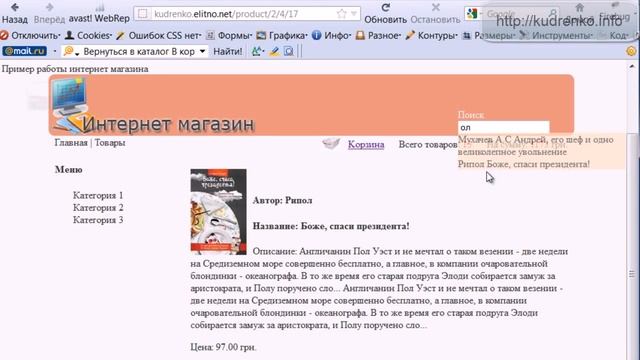The width and height of the screenshot is (640, 360).
Task: Click the 'Интернет магазин' header title
Action: (169, 124)
